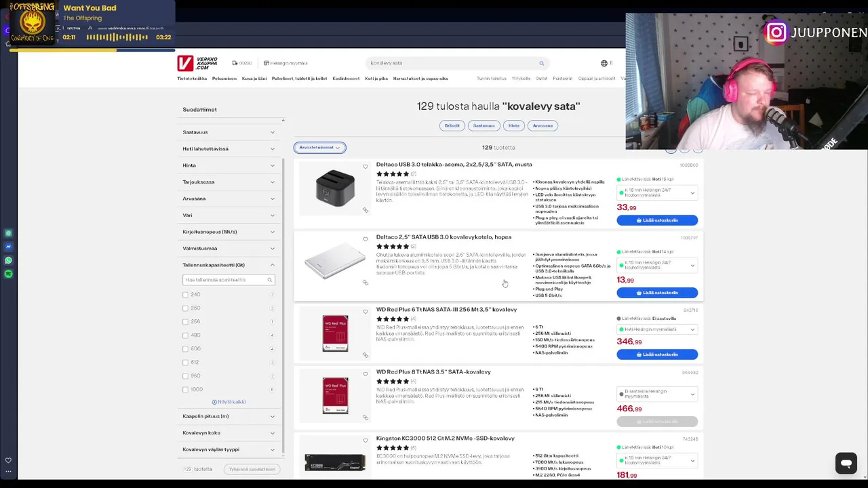868x488 pixels.
Task: Check the 512 Gt capacity filter
Action: click(x=186, y=363)
